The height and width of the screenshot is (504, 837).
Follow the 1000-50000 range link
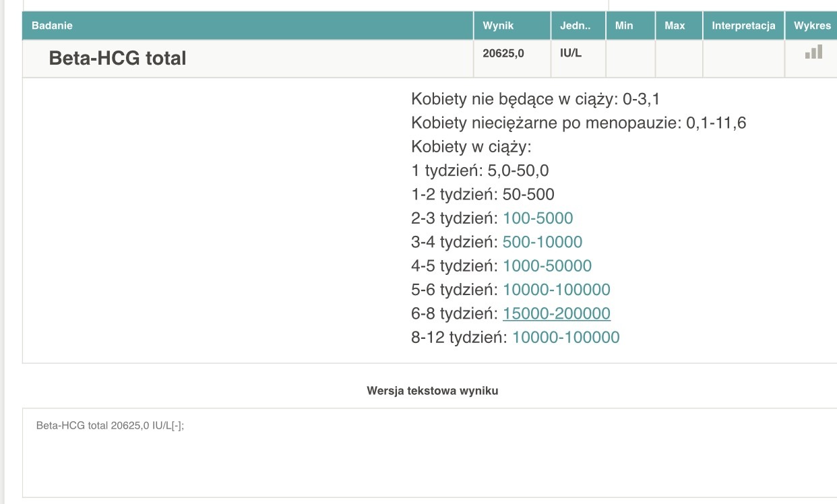547,266
